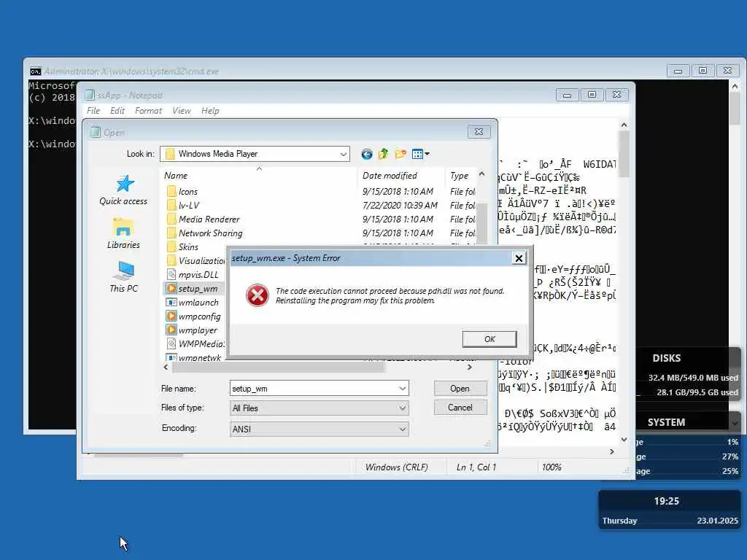Image resolution: width=747 pixels, height=560 pixels.
Task: Click the 100% zoom status bar entry
Action: pyautogui.click(x=551, y=467)
